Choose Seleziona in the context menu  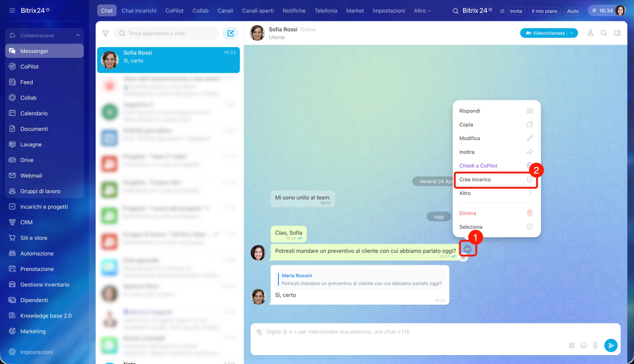pos(497,227)
